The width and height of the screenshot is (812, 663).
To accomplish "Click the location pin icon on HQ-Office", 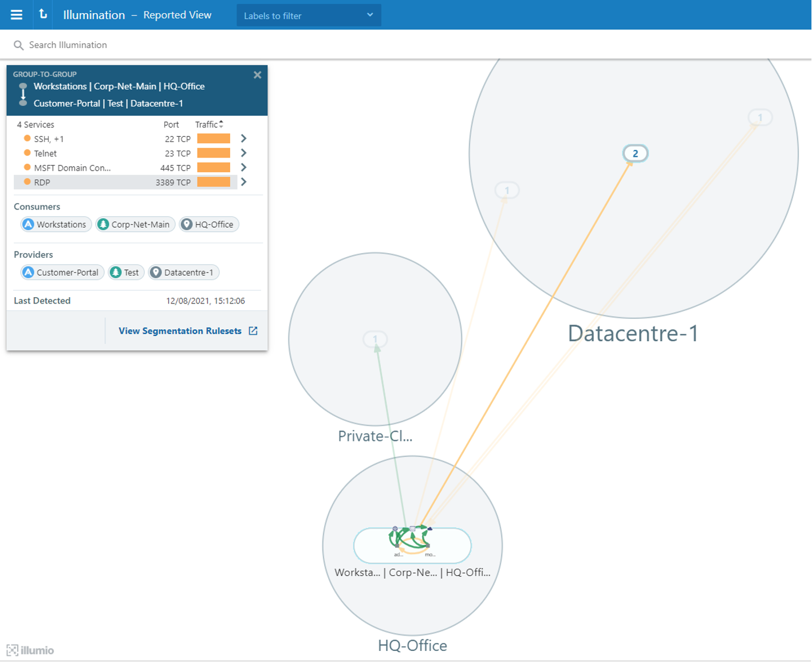I will (x=187, y=224).
